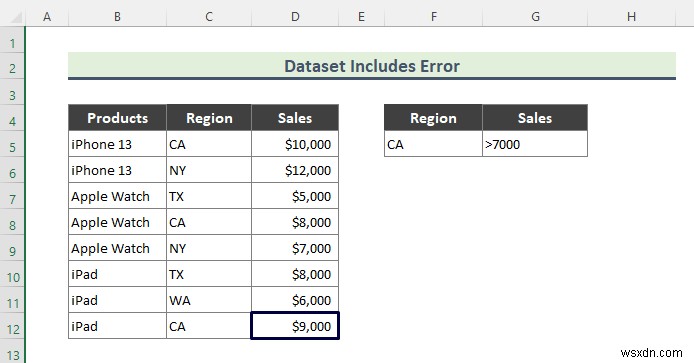694x363 pixels.
Task: Click the 'Dataset Includes Error' title cell
Action: 372,66
